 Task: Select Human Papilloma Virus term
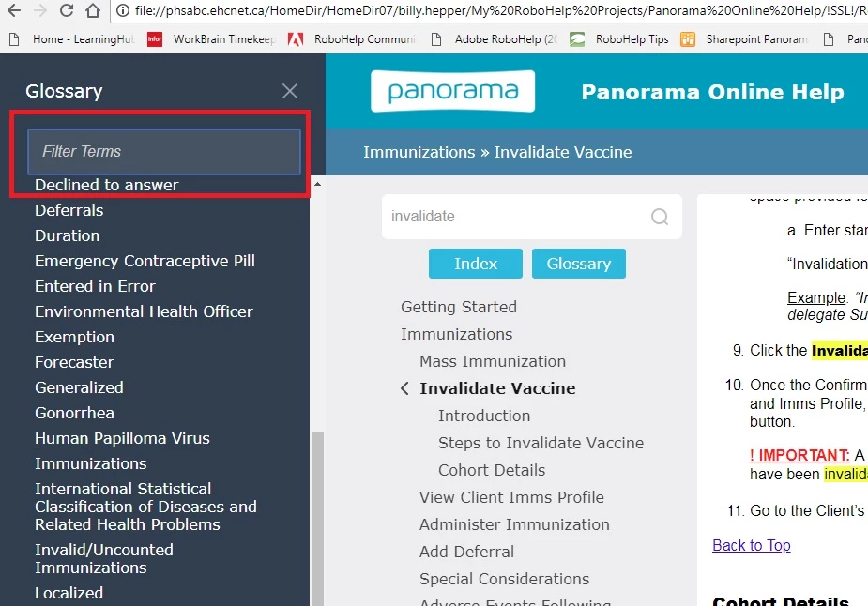click(122, 438)
